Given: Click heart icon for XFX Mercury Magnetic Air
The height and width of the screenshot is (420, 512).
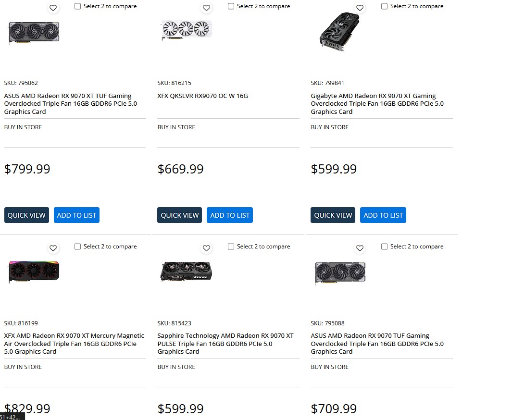Looking at the screenshot, I should coord(53,248).
